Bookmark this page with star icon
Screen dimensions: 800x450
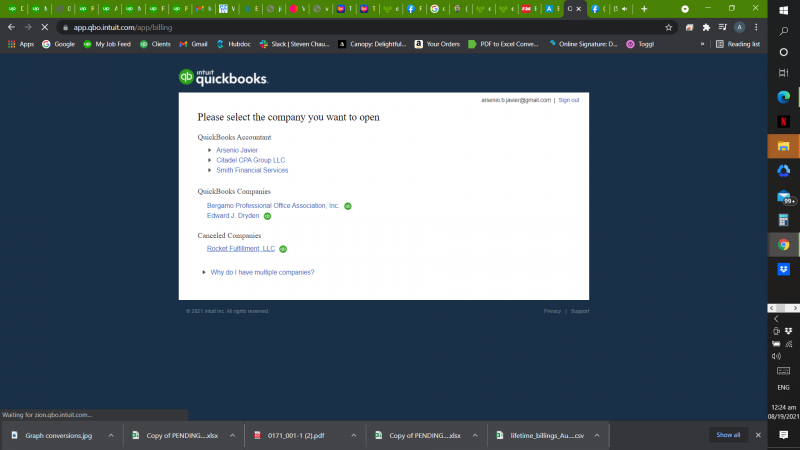point(668,28)
